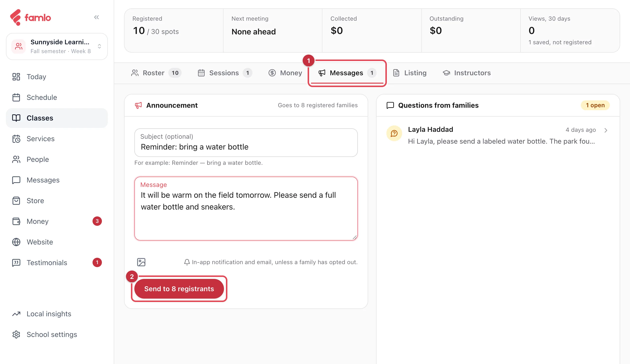Click the famlo logo

pos(30,17)
